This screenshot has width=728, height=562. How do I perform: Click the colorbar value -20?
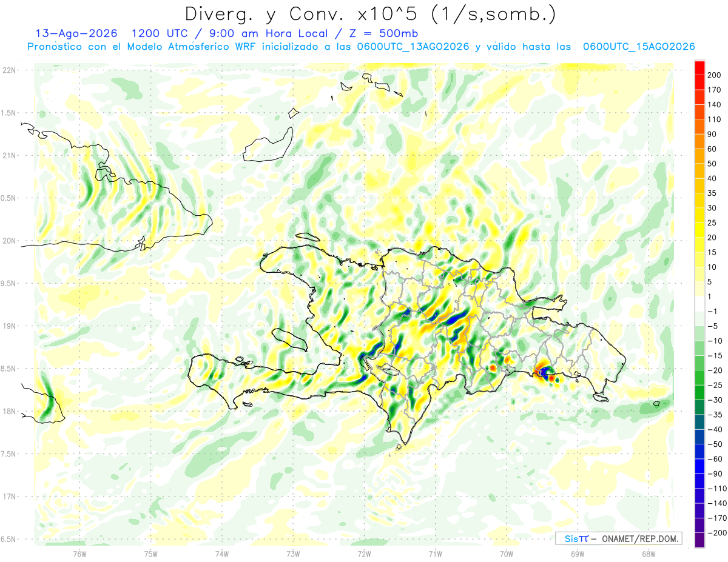click(714, 370)
